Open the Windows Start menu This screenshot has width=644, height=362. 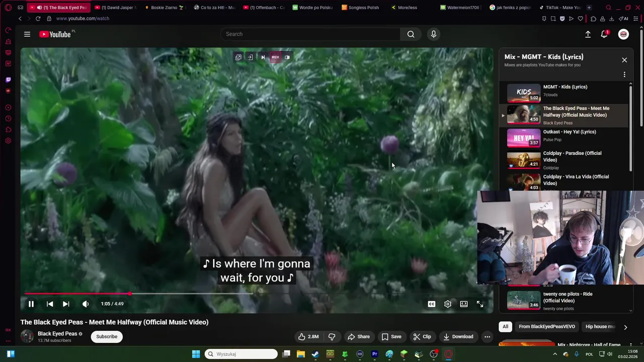pyautogui.click(x=196, y=354)
